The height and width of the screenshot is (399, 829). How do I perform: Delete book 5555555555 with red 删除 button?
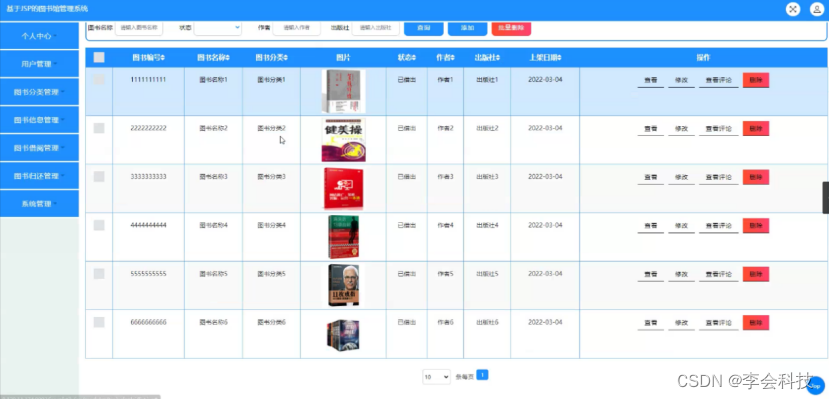click(x=756, y=274)
